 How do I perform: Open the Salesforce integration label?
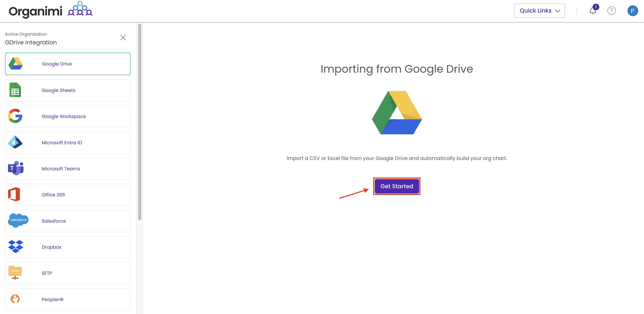[x=54, y=221]
